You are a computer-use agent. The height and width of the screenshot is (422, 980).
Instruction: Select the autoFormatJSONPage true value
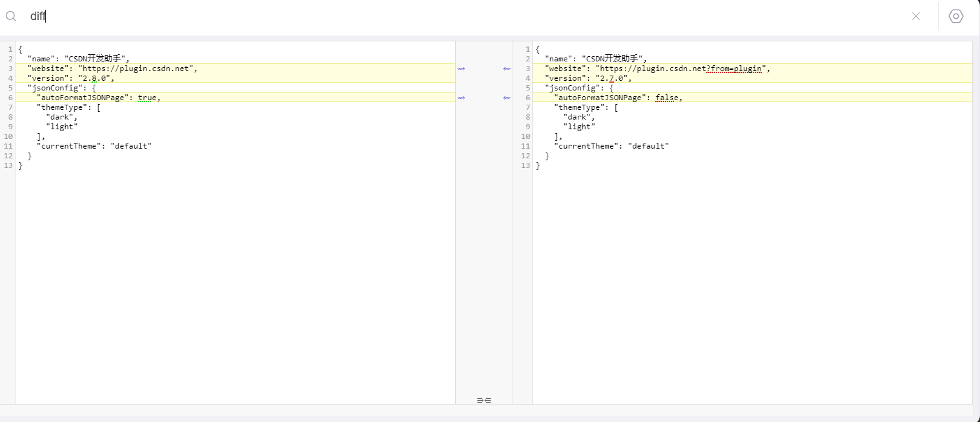coord(148,97)
